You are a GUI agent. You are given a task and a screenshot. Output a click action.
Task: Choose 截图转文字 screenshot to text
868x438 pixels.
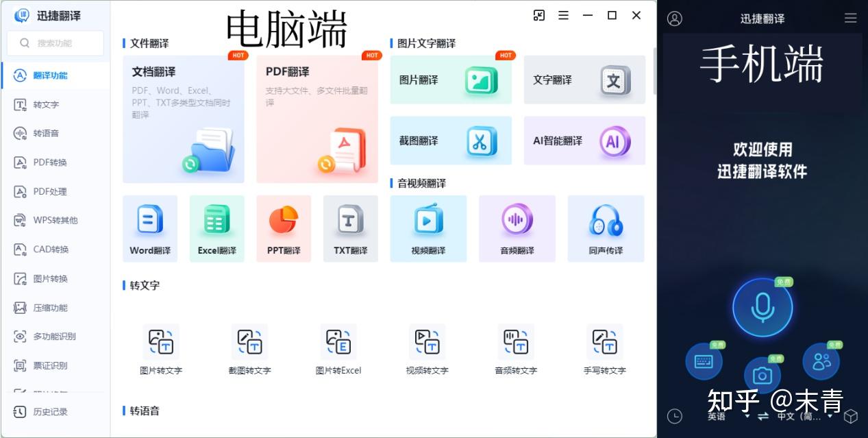249,350
